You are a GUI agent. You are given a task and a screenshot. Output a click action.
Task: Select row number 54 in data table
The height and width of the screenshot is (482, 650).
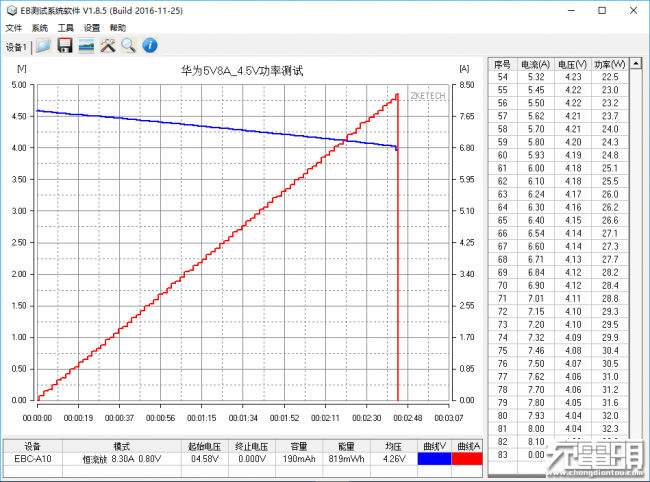coord(502,77)
